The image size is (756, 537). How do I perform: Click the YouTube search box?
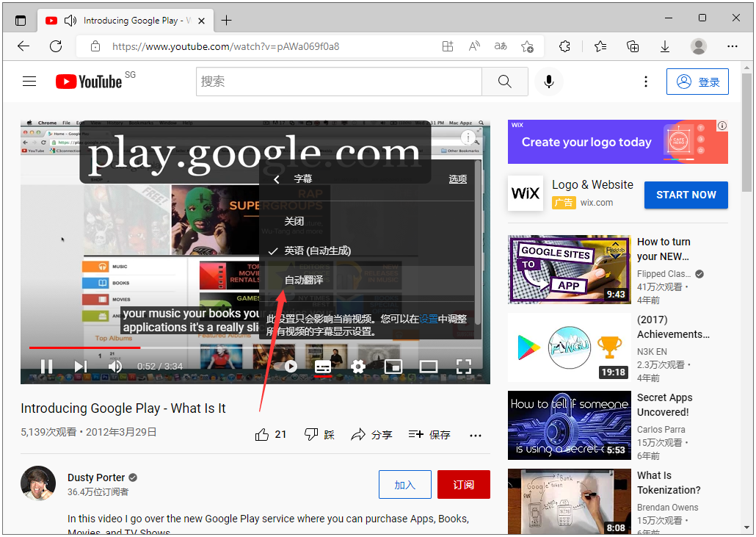pyautogui.click(x=339, y=82)
